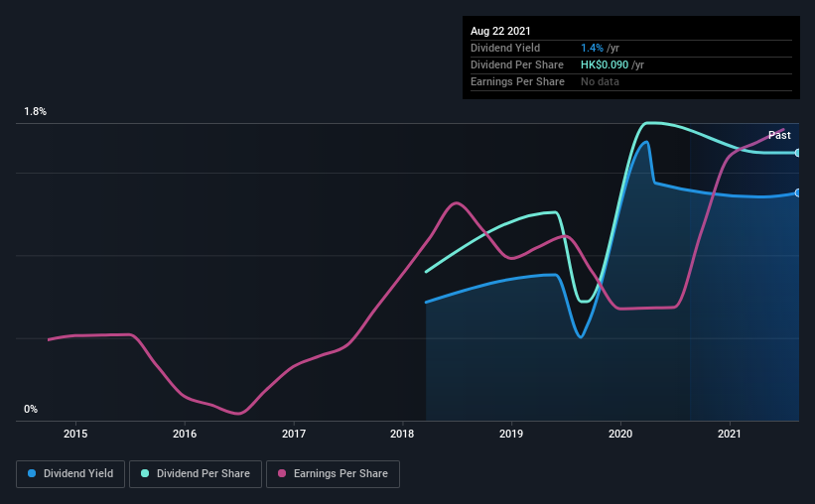Screen dimensions: 815x504
Task: Toggle the Dividend Yield legend button
Action: (70, 474)
